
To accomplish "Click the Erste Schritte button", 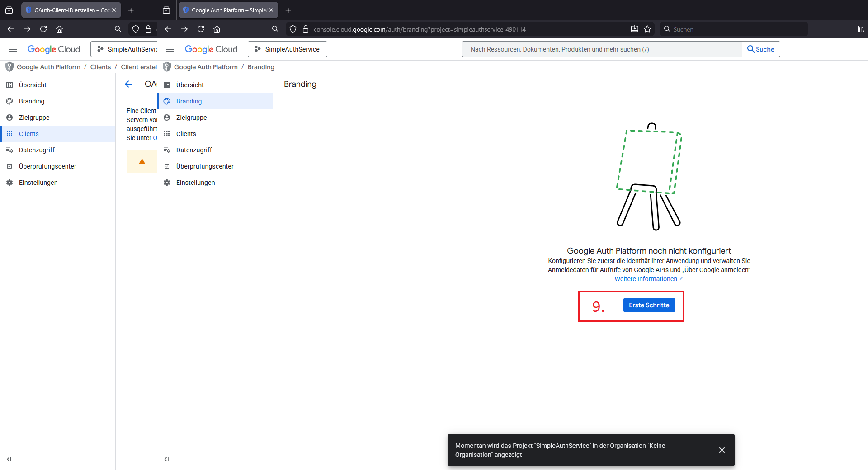I will click(x=649, y=305).
